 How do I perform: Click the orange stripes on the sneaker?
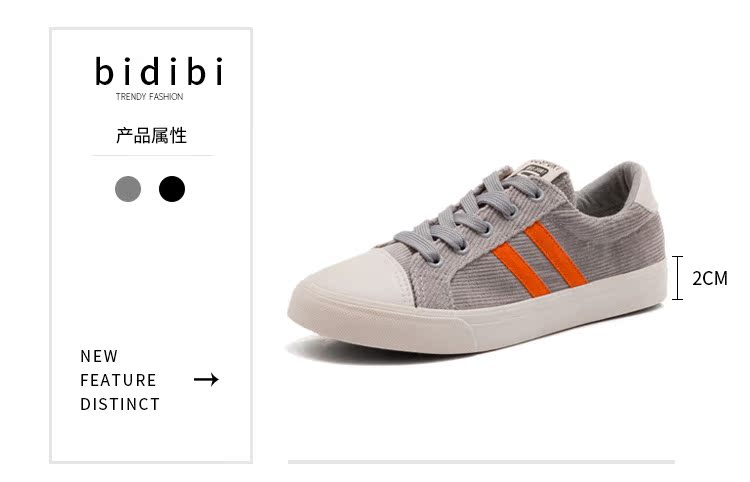tap(540, 259)
